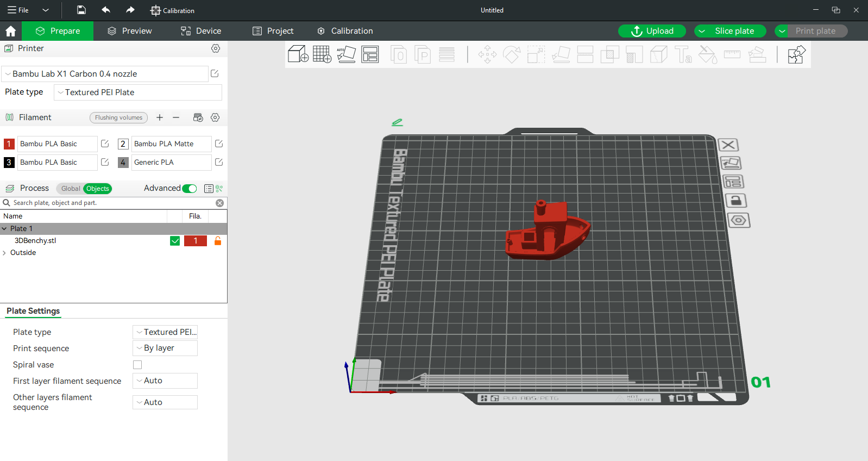Go to home screen icon

pyautogui.click(x=10, y=31)
